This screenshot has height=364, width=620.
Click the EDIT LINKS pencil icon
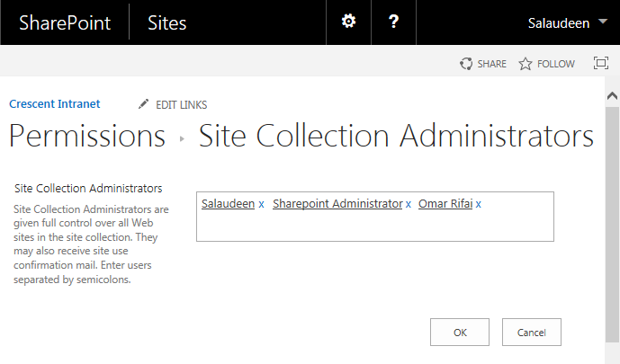pos(143,104)
